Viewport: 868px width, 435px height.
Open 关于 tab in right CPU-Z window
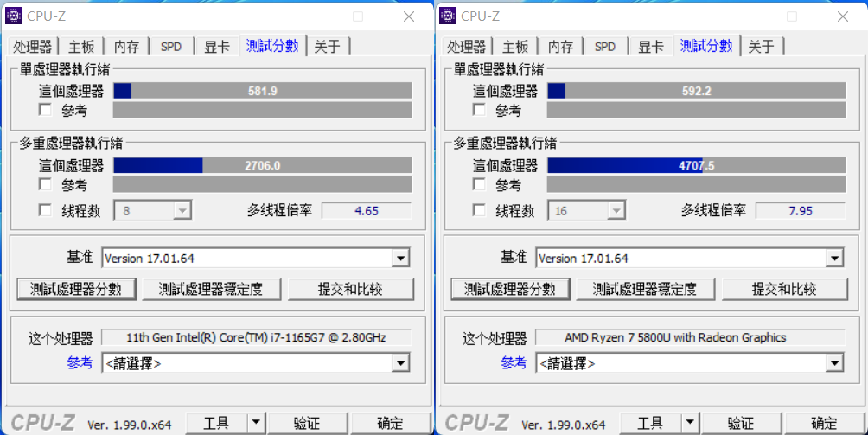pos(761,47)
